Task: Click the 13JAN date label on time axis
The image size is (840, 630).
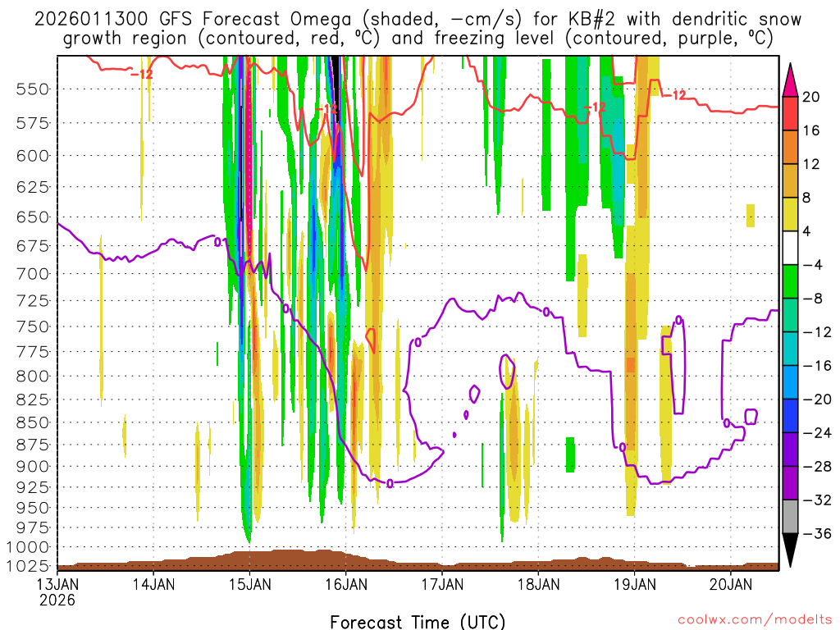Action: point(58,584)
